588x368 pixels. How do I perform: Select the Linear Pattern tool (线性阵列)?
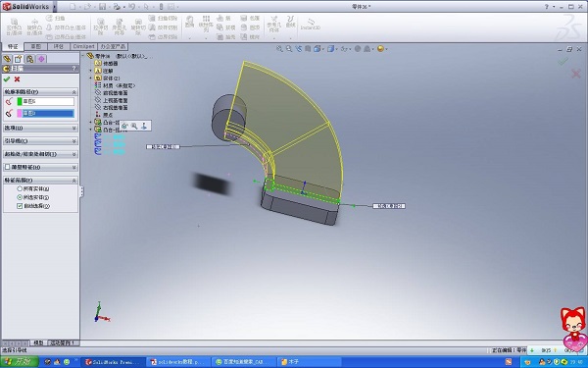(x=206, y=25)
